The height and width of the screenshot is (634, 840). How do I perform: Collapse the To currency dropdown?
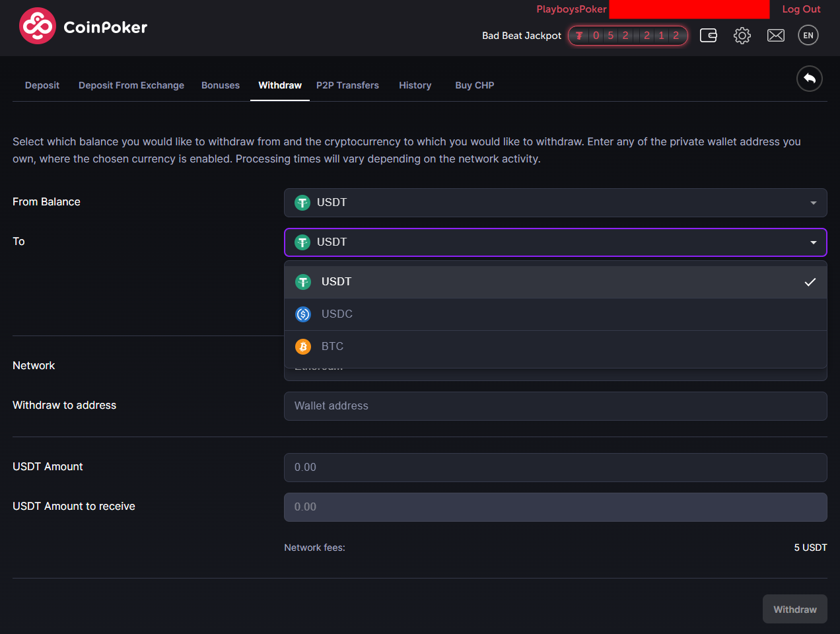click(x=555, y=242)
